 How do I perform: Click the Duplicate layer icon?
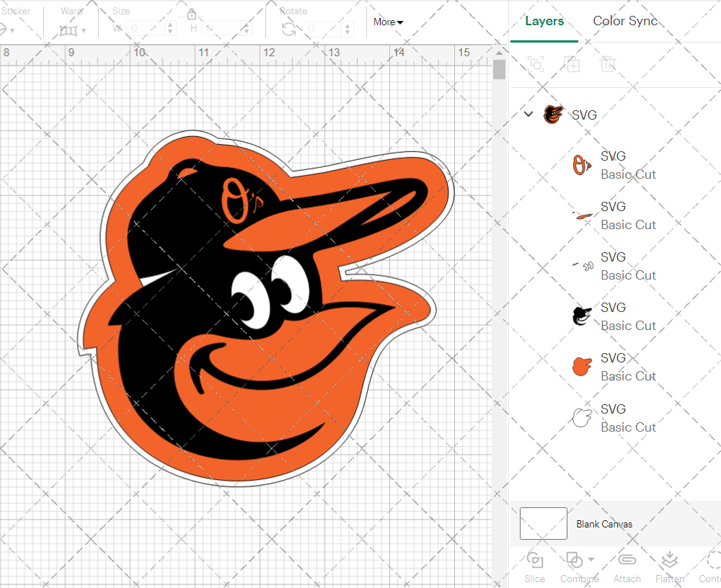click(572, 64)
